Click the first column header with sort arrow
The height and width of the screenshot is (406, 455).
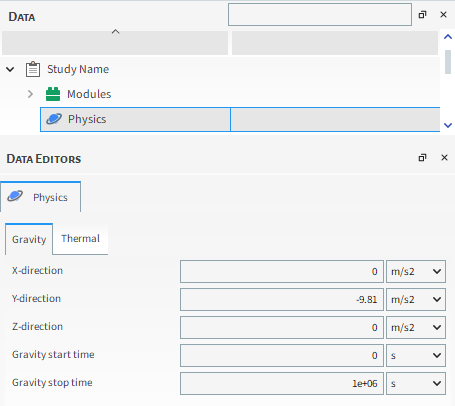click(x=115, y=43)
